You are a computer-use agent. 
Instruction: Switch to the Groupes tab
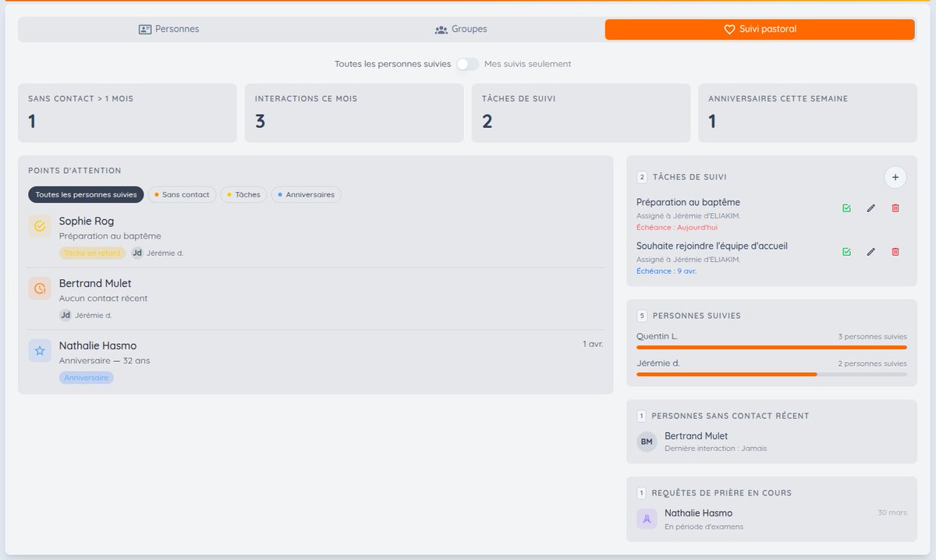[x=461, y=30]
